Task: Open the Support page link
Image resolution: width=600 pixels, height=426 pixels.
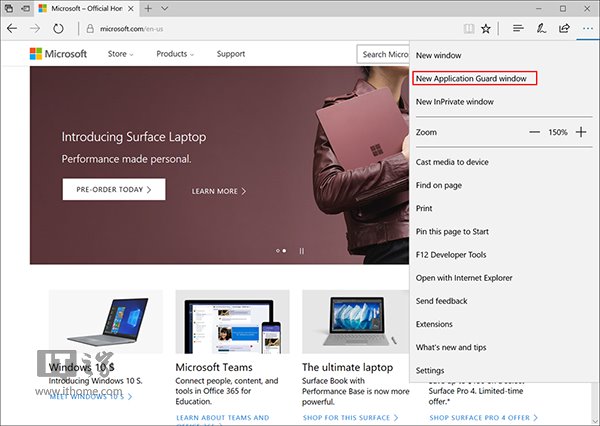Action: click(231, 54)
